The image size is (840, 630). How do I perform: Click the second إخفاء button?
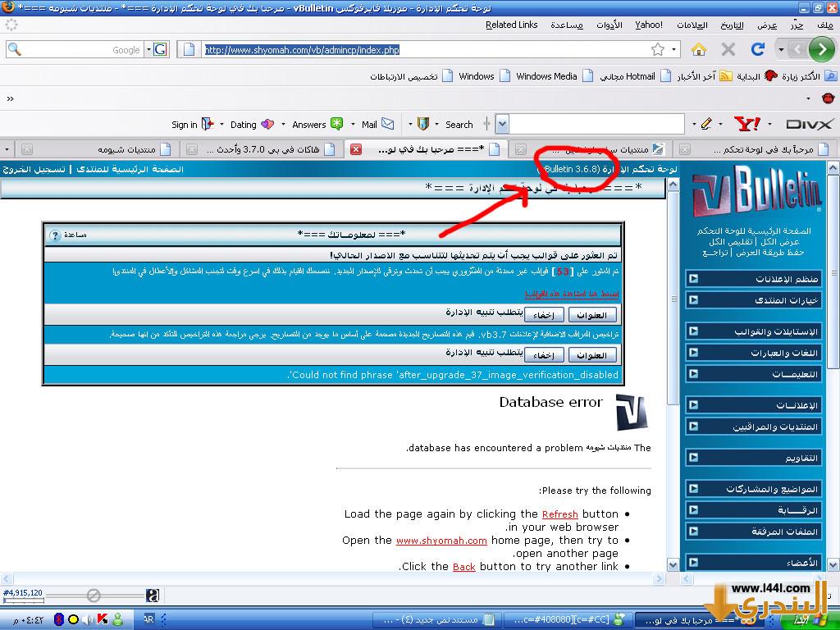click(x=544, y=355)
